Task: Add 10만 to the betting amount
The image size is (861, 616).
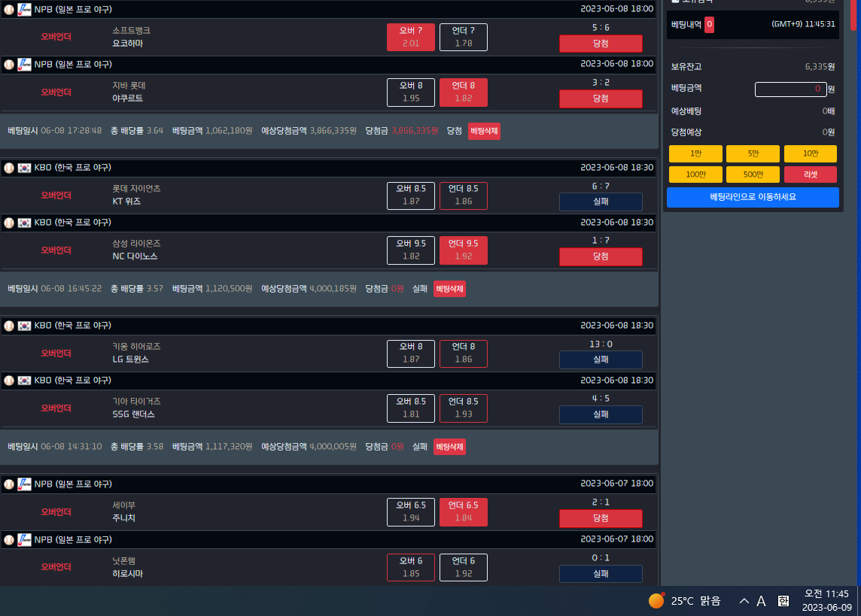Action: coord(811,153)
